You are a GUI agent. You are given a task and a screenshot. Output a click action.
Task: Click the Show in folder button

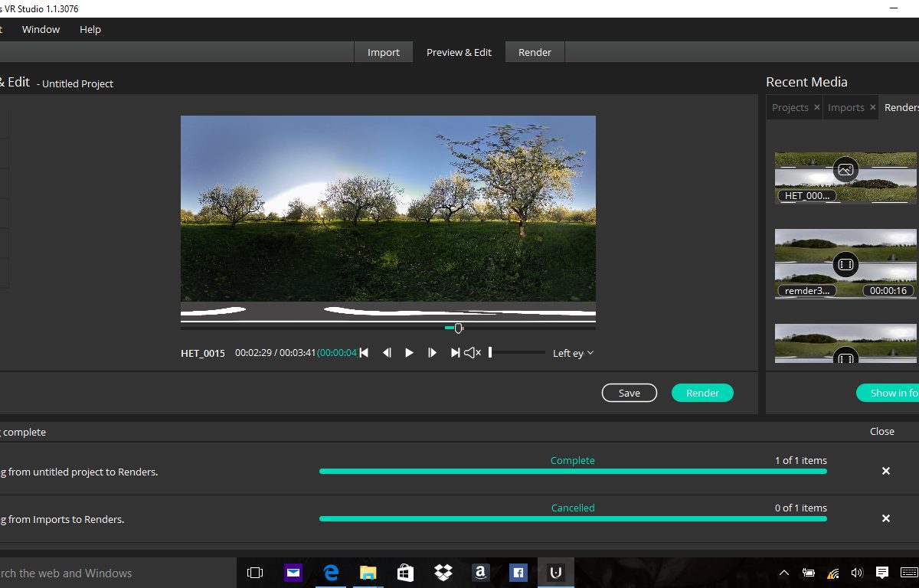(888, 393)
